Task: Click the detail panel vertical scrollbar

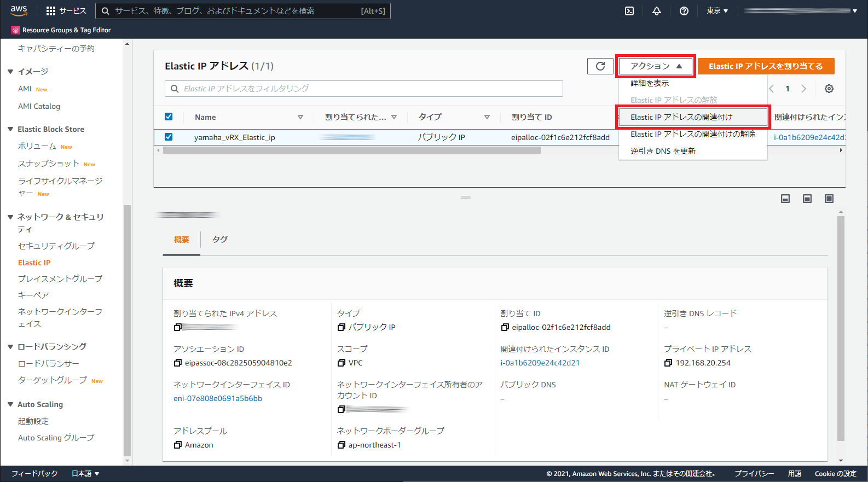Action: click(841, 328)
